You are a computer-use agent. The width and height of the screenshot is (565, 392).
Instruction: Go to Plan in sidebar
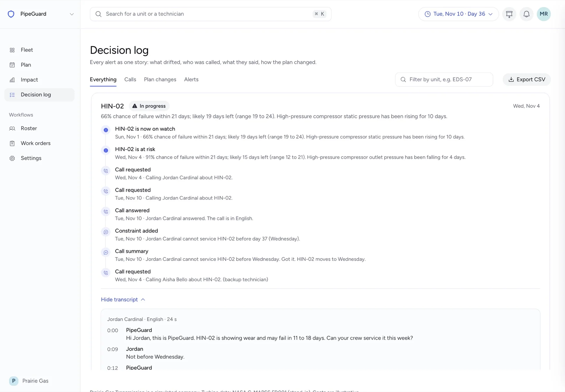[x=39, y=65]
